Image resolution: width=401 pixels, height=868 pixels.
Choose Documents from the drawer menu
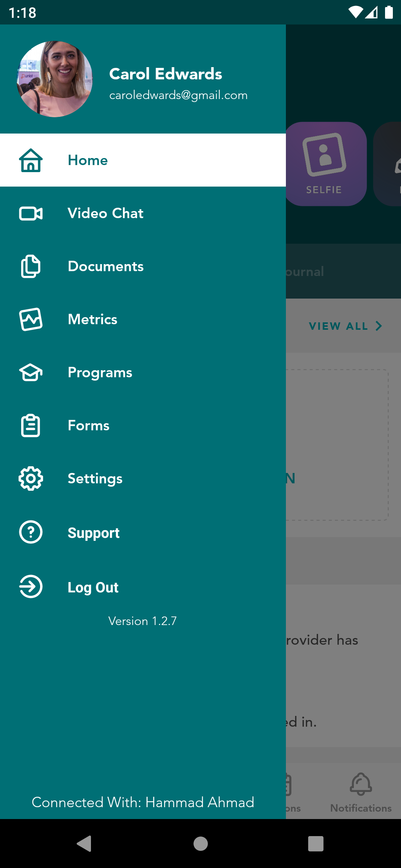click(x=143, y=266)
